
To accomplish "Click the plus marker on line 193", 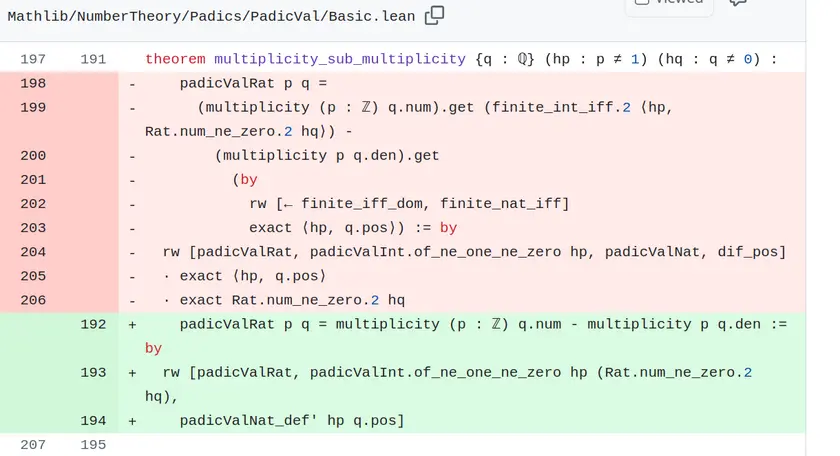I will (x=132, y=372).
